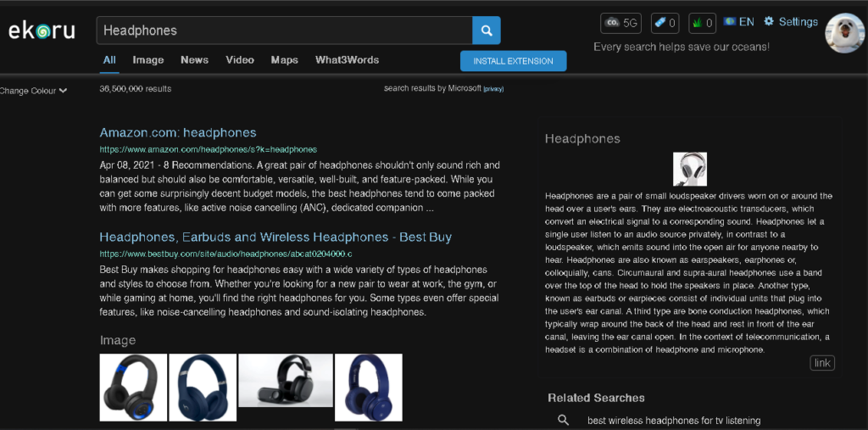Click the headphones image in info panel
This screenshot has height=430, width=868.
[x=690, y=169]
